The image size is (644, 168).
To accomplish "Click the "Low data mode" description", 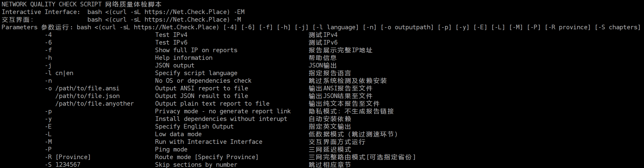I will click(x=178, y=134).
